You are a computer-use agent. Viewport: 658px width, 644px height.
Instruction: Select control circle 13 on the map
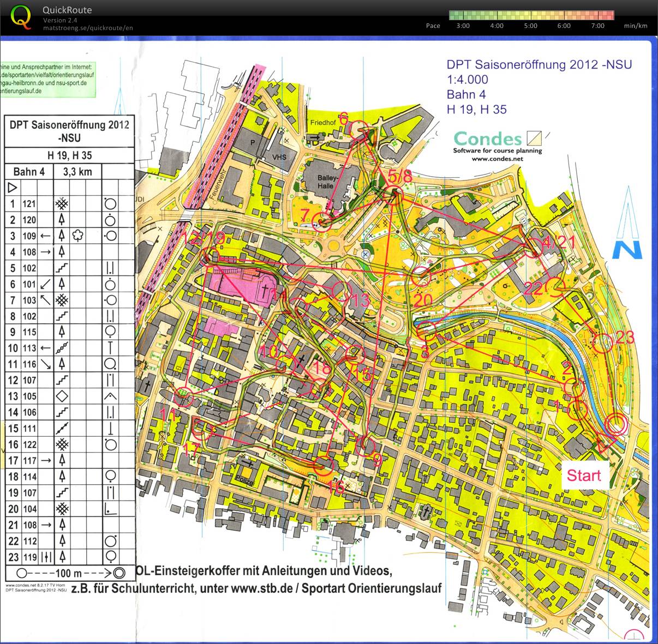[x=340, y=290]
